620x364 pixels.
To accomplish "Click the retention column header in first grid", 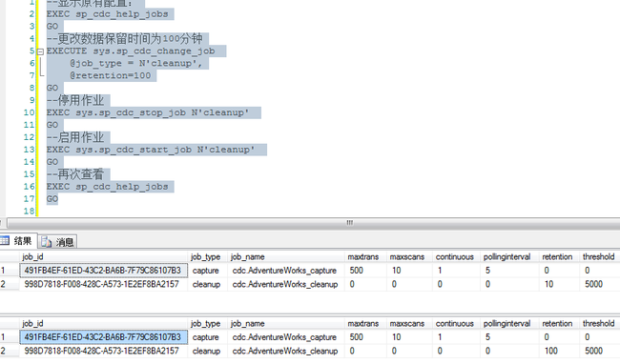I will 559,256.
